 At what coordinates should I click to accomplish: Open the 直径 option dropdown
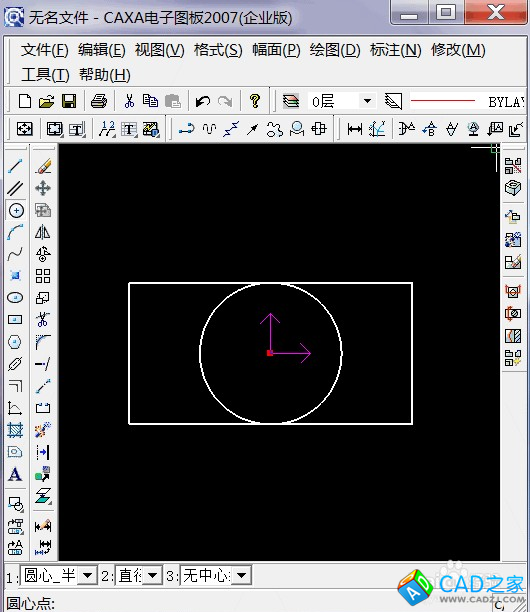pos(153,575)
